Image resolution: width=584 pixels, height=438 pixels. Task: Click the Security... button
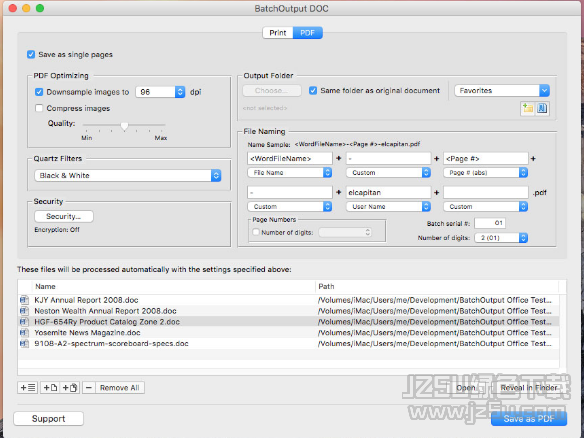point(64,216)
